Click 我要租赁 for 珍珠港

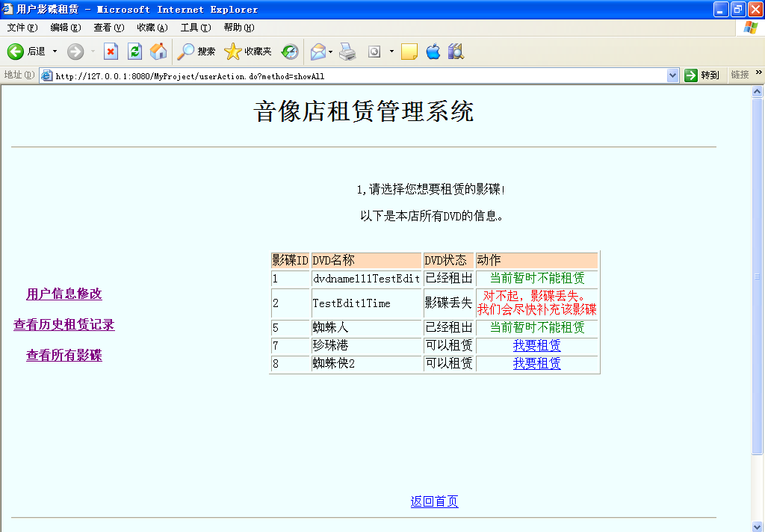536,345
